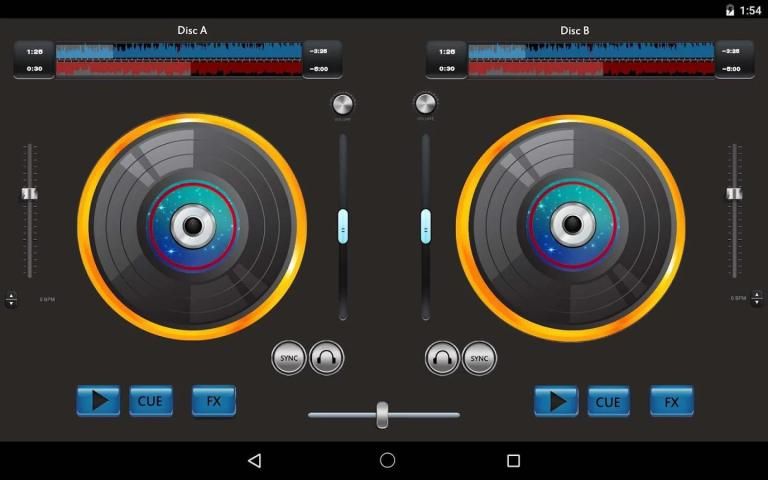The width and height of the screenshot is (768, 480).
Task: Tap the Disc B turntable platter
Action: pos(571,226)
